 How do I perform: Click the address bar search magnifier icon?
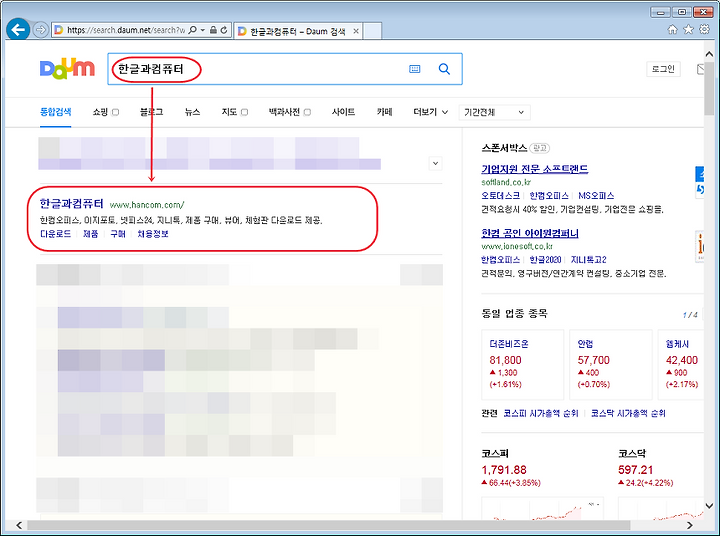[193, 30]
